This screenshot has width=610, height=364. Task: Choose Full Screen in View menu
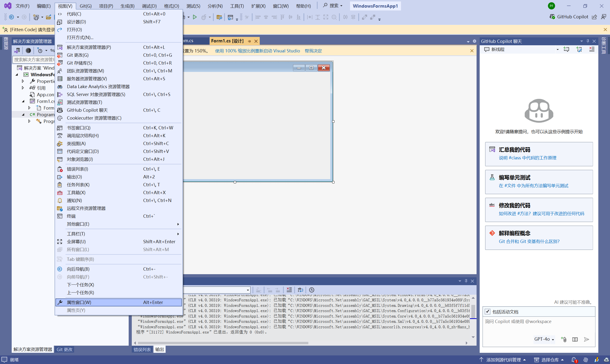point(118,242)
